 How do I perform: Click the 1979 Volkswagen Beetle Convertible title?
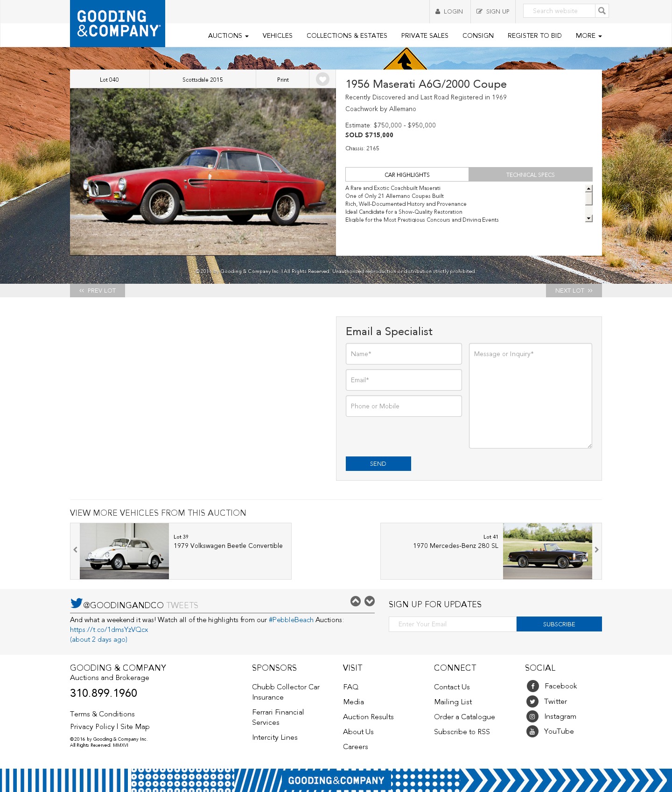(x=228, y=546)
